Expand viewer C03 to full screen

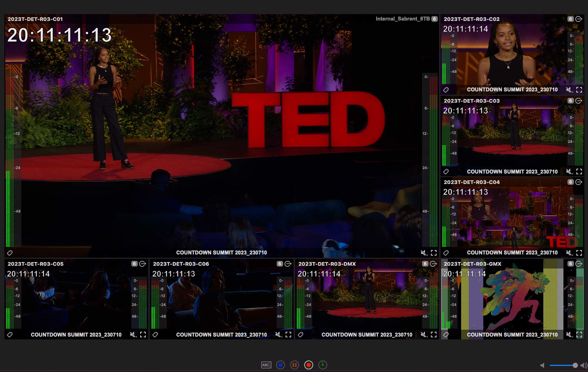pyautogui.click(x=579, y=172)
